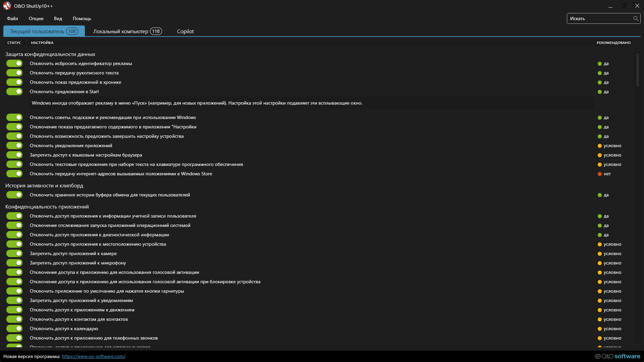Click the O&O ShutUp10++ app logo
This screenshot has height=362, width=644.
click(x=7, y=6)
